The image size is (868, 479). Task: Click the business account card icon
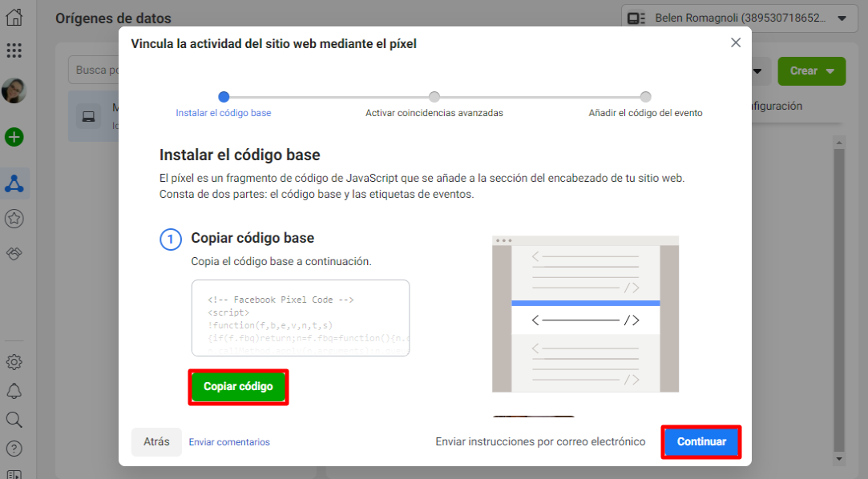tap(636, 18)
